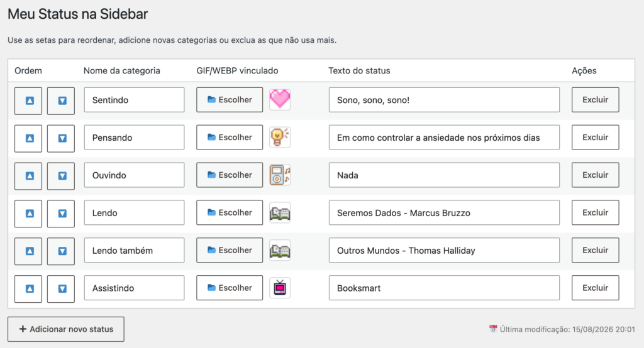
Task: Click the lightbulb GIF thumbnail
Action: (x=280, y=137)
